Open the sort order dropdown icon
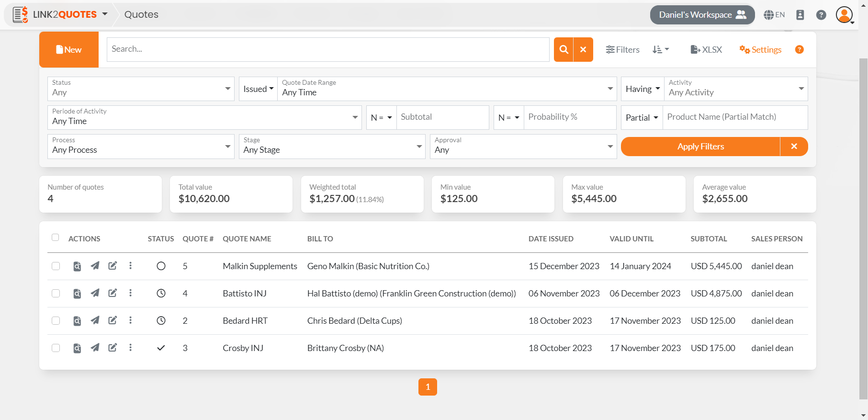Viewport: 868px width, 420px height. click(x=661, y=49)
